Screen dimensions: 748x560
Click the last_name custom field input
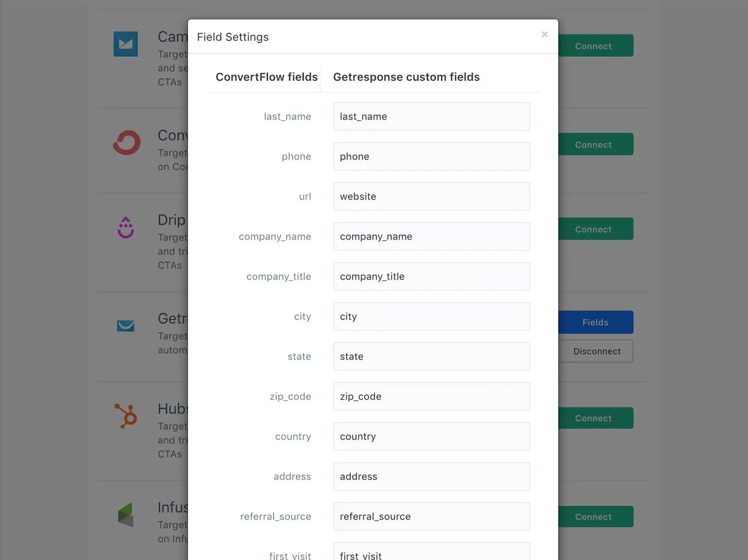coord(431,117)
